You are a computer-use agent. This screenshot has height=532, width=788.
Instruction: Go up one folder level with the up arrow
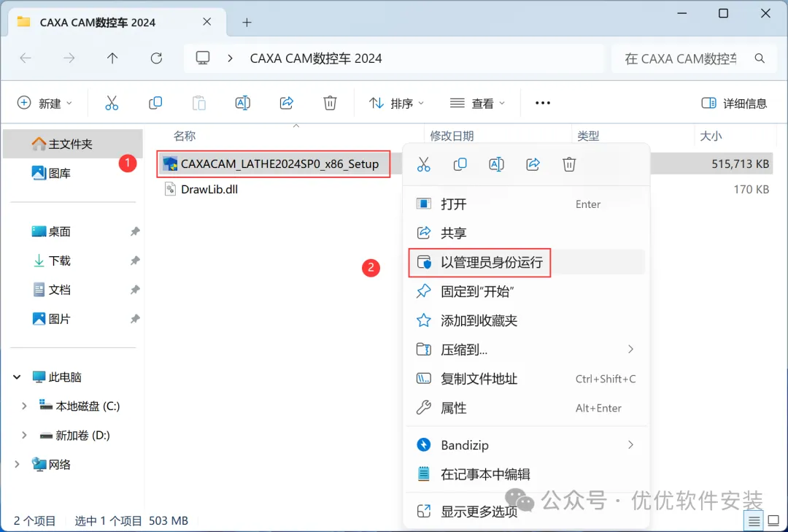point(112,58)
